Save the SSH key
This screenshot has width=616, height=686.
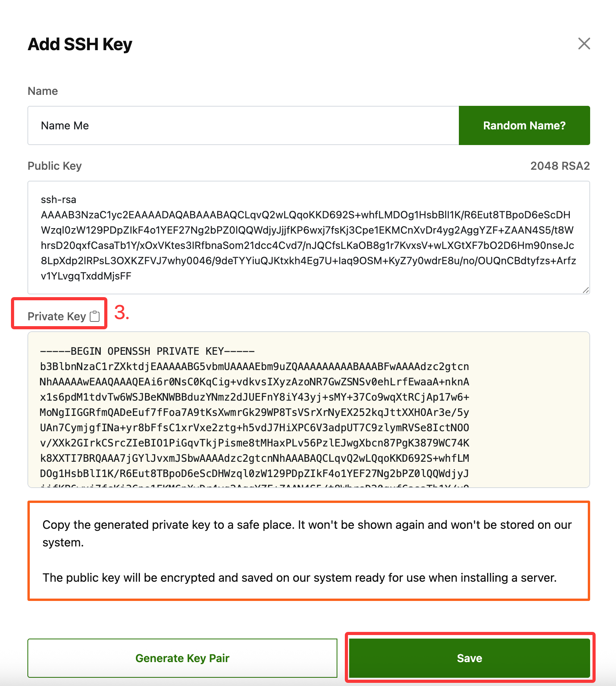point(469,658)
